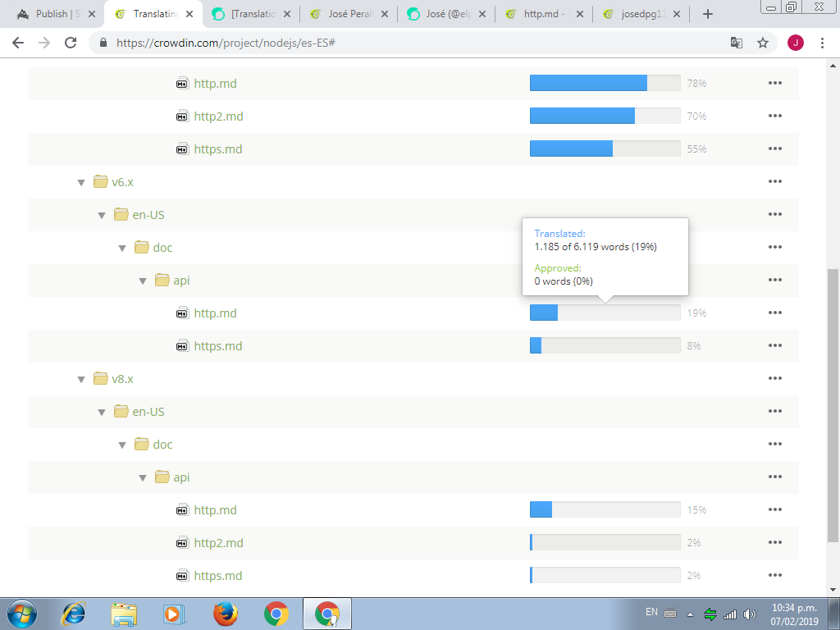Collapse the api folder under v8.x
The width and height of the screenshot is (840, 630).
tap(143, 477)
